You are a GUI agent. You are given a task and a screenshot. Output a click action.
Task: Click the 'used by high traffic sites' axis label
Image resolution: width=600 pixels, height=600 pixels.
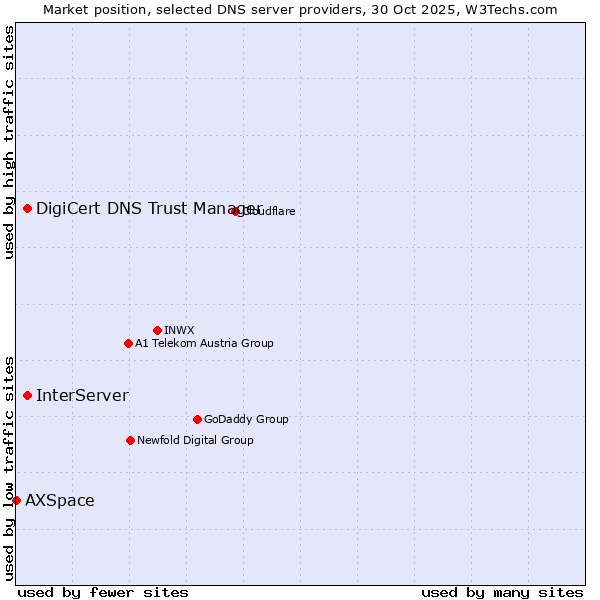click(x=9, y=142)
